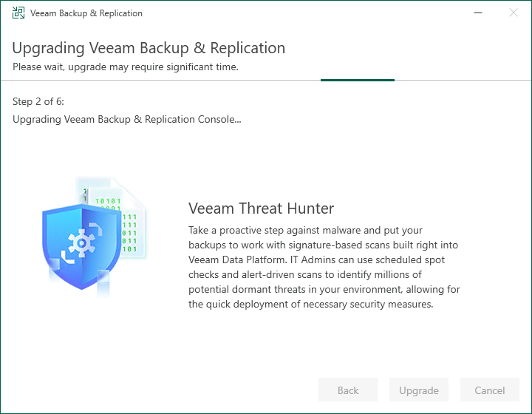
Task: Minimize the Veeam installer window
Action: (478, 13)
